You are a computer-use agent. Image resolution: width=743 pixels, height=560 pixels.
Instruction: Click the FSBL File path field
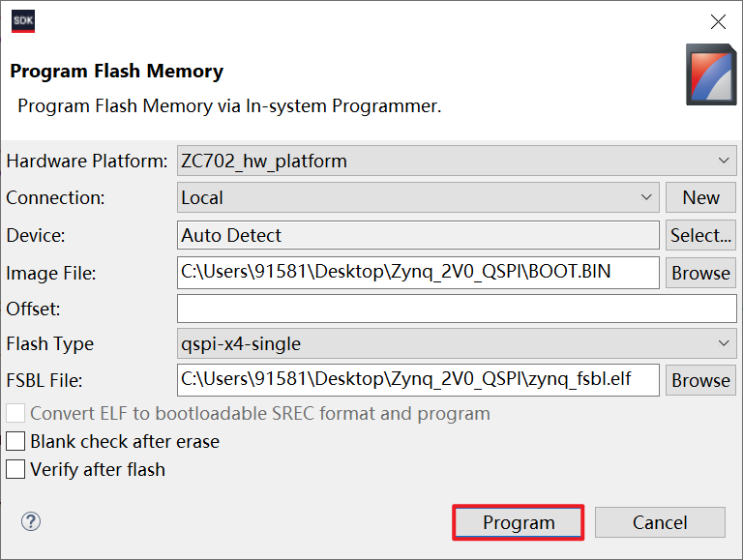(418, 379)
